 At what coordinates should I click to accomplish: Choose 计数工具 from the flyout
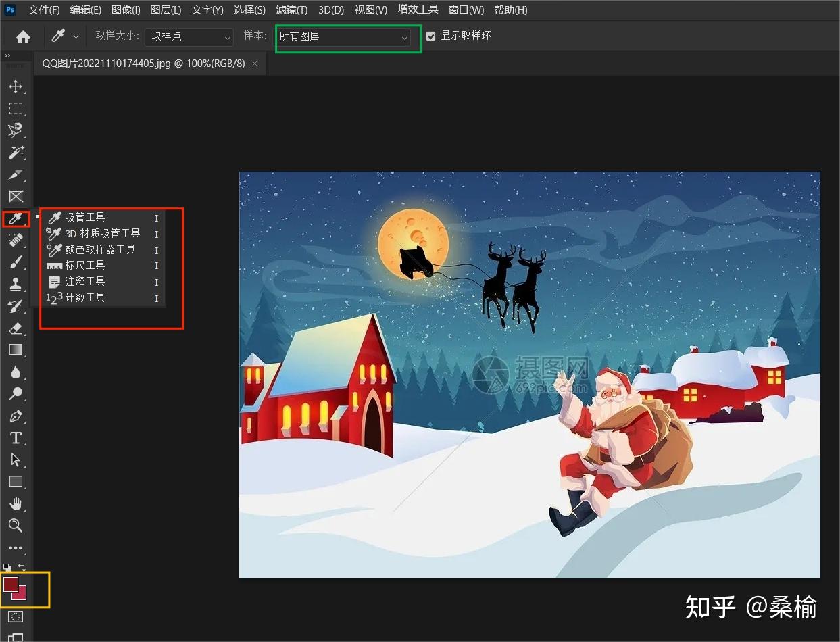tap(103, 297)
